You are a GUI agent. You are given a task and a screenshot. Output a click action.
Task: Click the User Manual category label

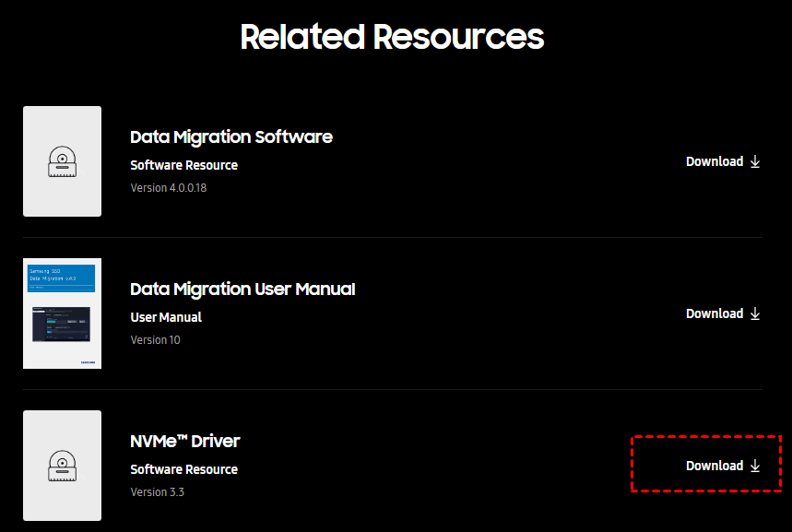click(166, 317)
